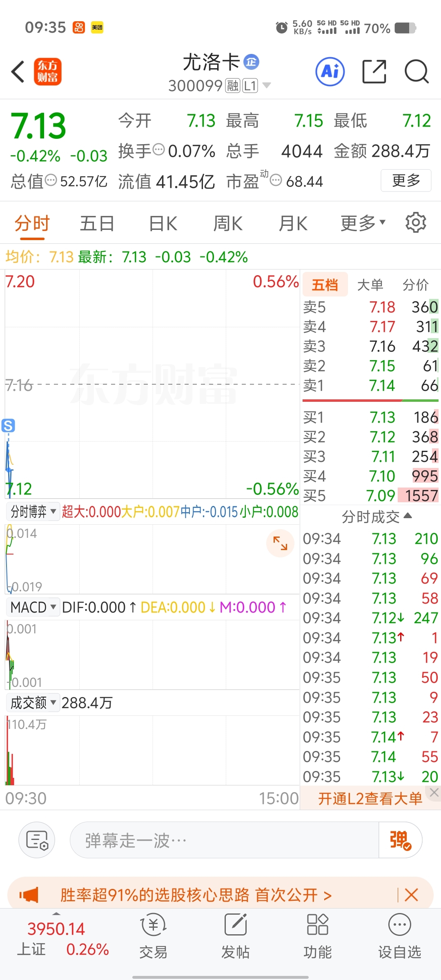
Task: Collapse the 分时成交 list
Action: tap(376, 517)
